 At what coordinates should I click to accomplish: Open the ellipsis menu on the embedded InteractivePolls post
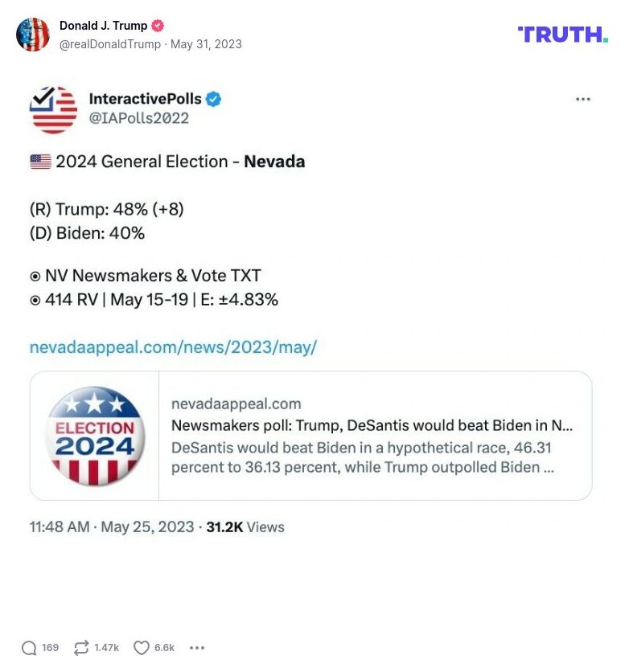point(582,98)
